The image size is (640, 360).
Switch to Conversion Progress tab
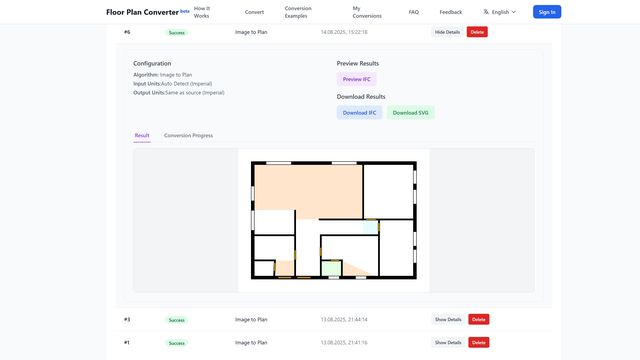coord(188,136)
